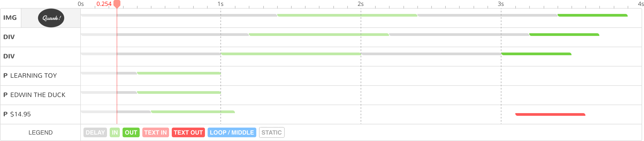Click the STATIC legend badge
Screen dimensions: 644x141
coord(272,132)
